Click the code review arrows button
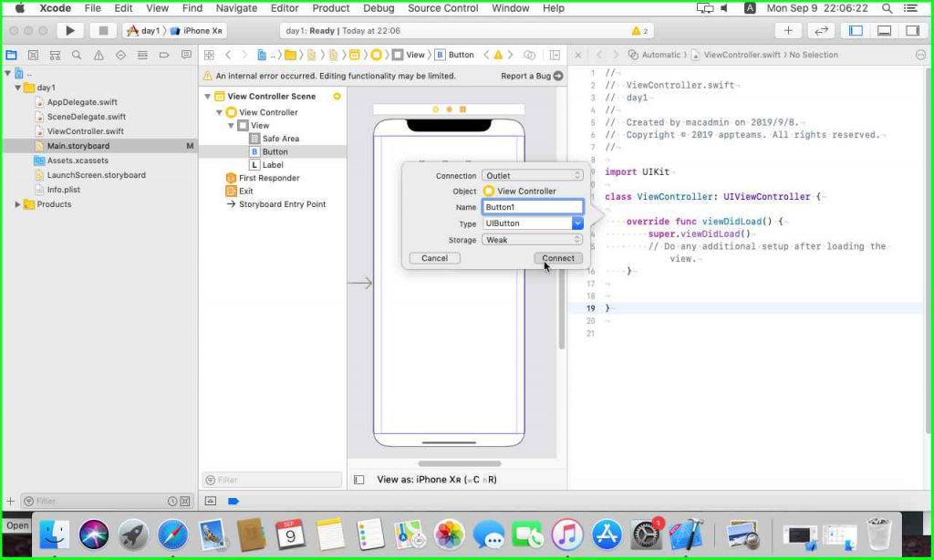 (x=822, y=30)
